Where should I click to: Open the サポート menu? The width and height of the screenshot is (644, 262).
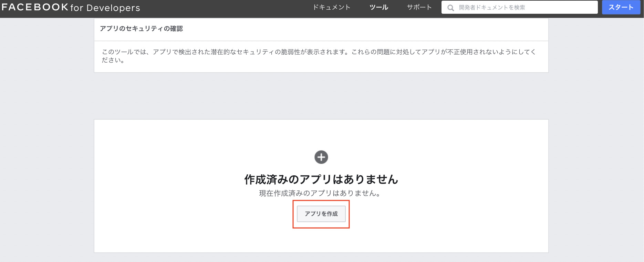419,7
